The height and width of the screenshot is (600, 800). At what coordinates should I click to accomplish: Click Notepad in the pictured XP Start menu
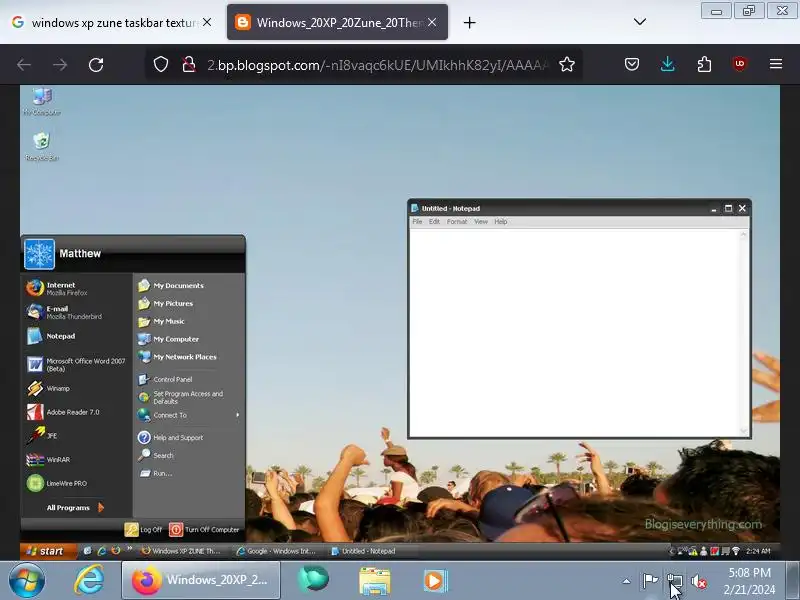pos(61,336)
